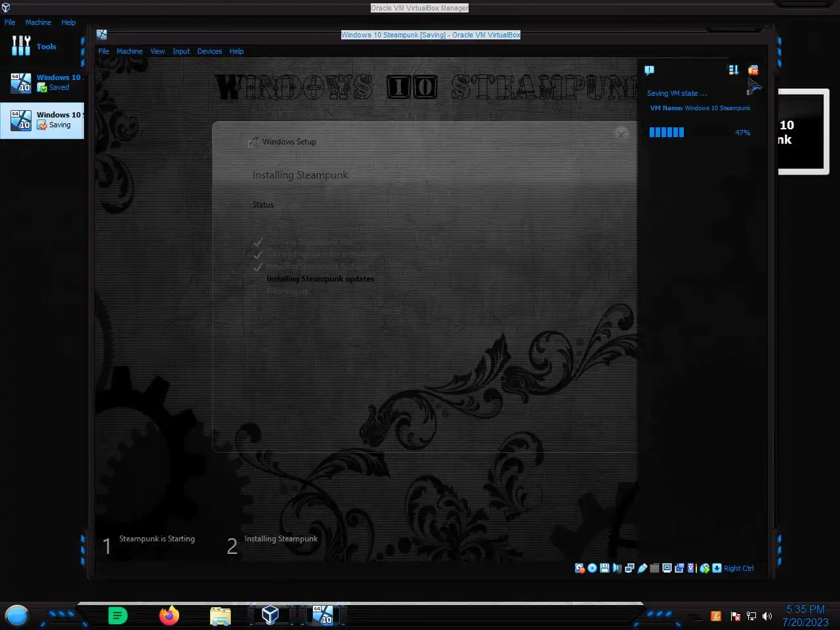
Task: Click the optical disc status icon
Action: click(x=592, y=568)
